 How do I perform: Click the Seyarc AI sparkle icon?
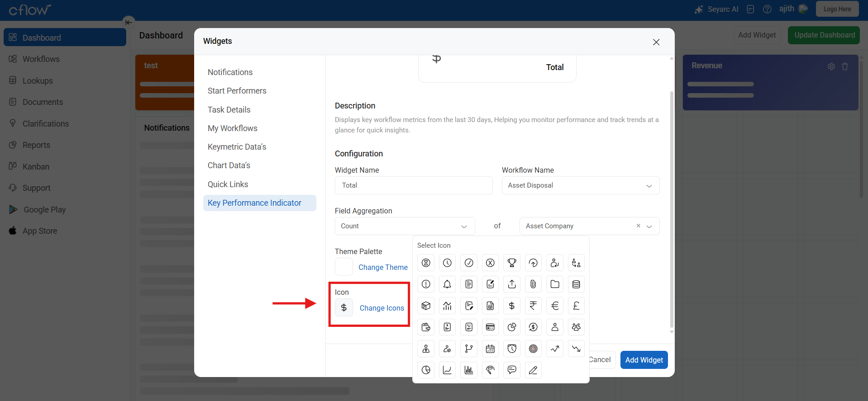(x=699, y=9)
